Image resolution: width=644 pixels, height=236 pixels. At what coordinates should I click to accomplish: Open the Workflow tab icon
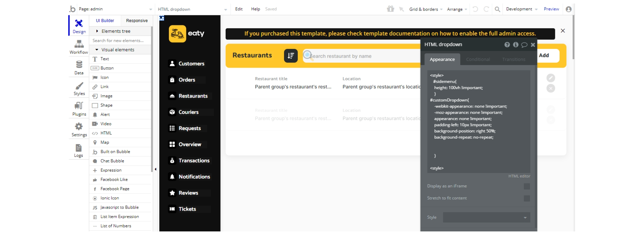[79, 44]
